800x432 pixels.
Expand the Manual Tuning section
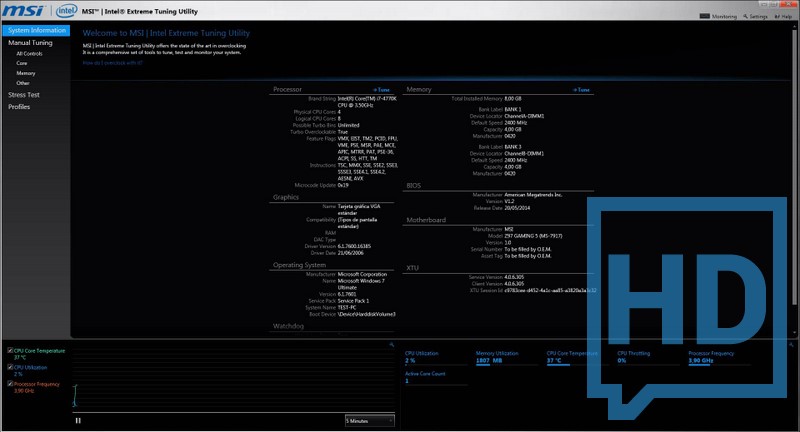pyautogui.click(x=30, y=43)
